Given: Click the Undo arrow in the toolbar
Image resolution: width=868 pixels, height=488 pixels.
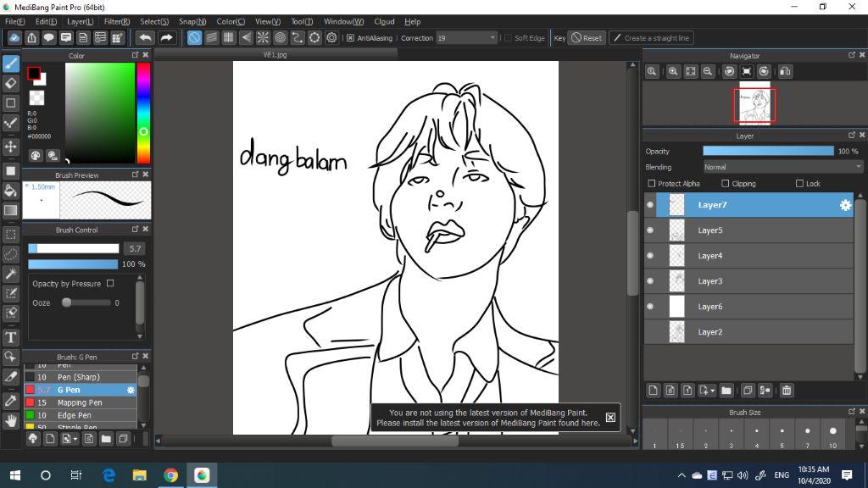Looking at the screenshot, I should [x=145, y=37].
